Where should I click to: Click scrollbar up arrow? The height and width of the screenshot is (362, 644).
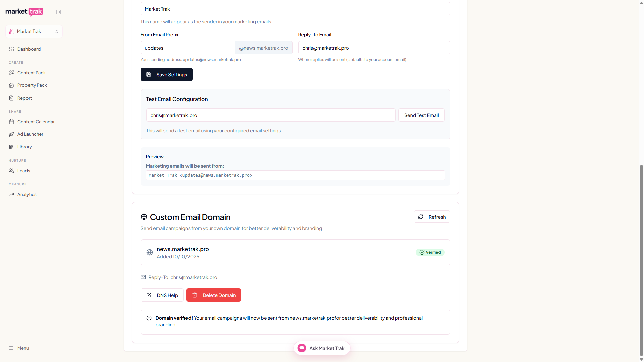tap(641, 3)
